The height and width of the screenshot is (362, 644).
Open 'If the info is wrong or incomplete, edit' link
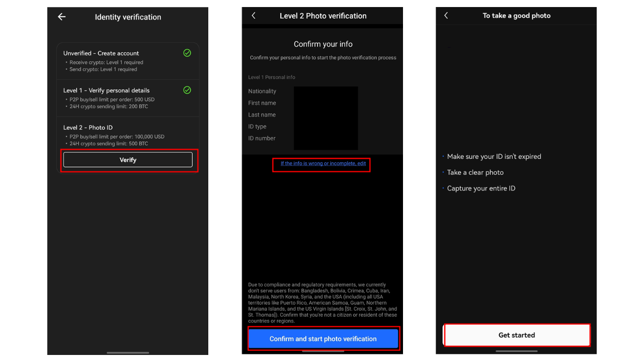pyautogui.click(x=323, y=164)
